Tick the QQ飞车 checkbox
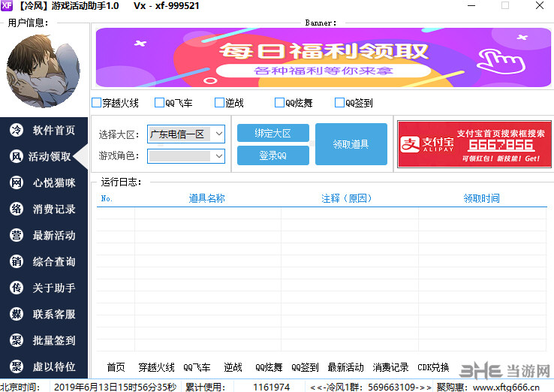This screenshot has width=554, height=392. [159, 103]
